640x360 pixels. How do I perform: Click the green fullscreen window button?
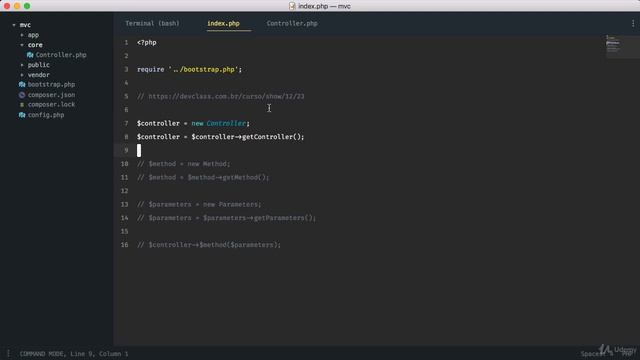click(27, 6)
